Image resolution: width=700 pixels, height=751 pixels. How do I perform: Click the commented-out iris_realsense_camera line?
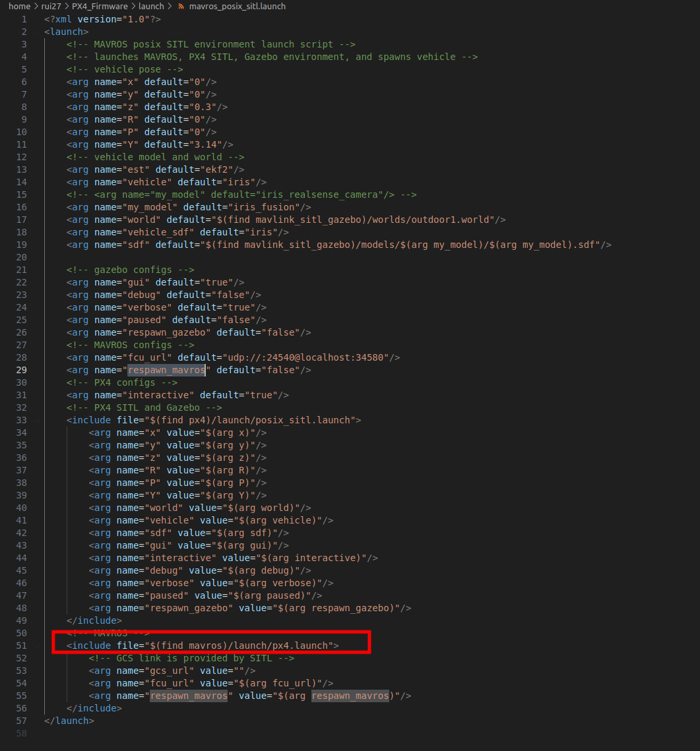[241, 195]
